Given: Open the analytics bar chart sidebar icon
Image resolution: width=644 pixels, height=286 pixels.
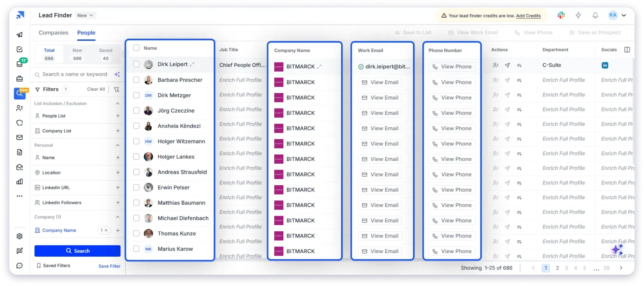Looking at the screenshot, I should tap(20, 181).
